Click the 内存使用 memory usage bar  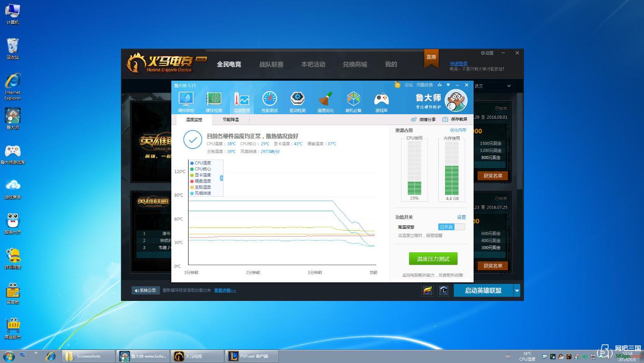pyautogui.click(x=452, y=168)
